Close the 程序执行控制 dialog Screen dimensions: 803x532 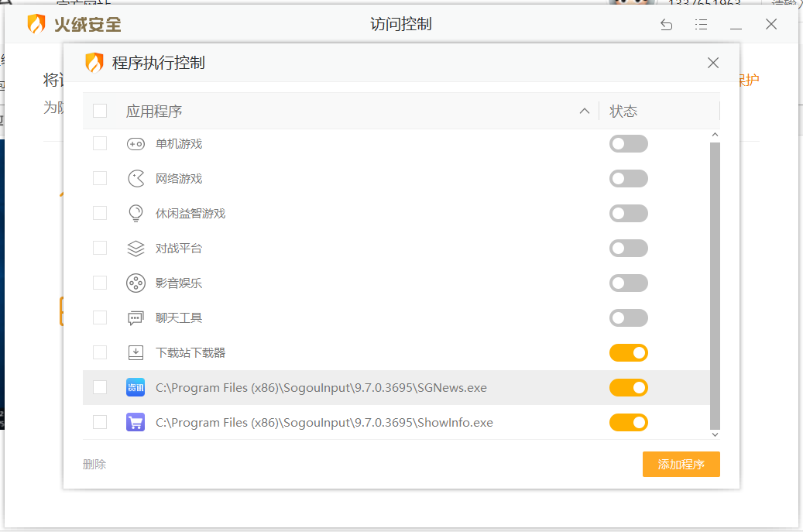(x=713, y=63)
